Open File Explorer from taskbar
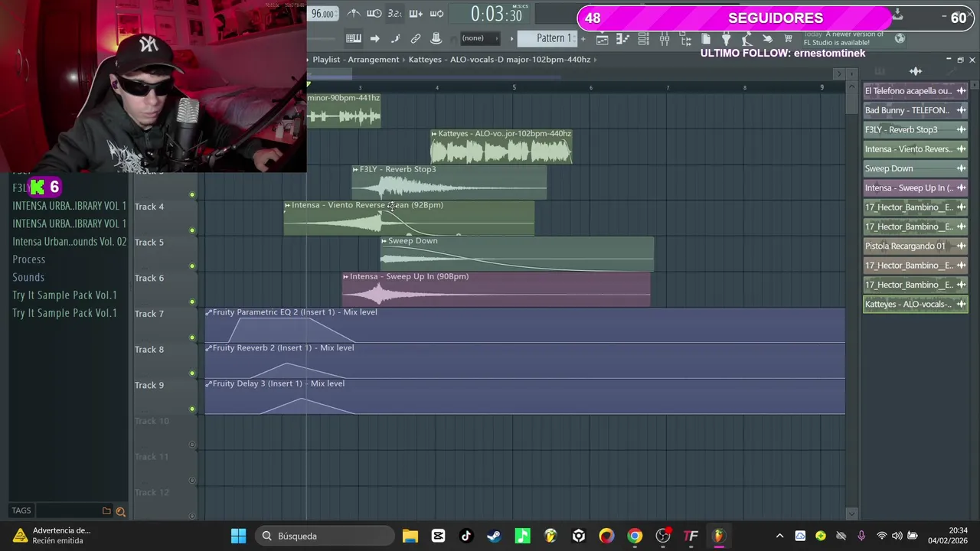Viewport: 980px width, 551px height. click(410, 536)
